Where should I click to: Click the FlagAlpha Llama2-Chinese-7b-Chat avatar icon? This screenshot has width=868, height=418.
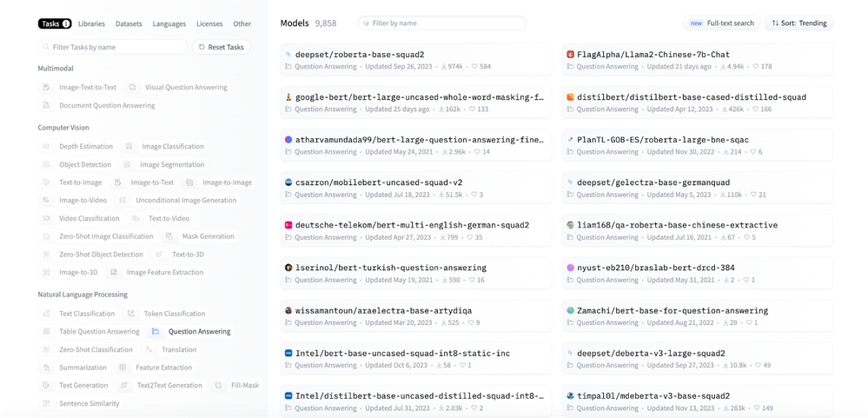coord(570,54)
